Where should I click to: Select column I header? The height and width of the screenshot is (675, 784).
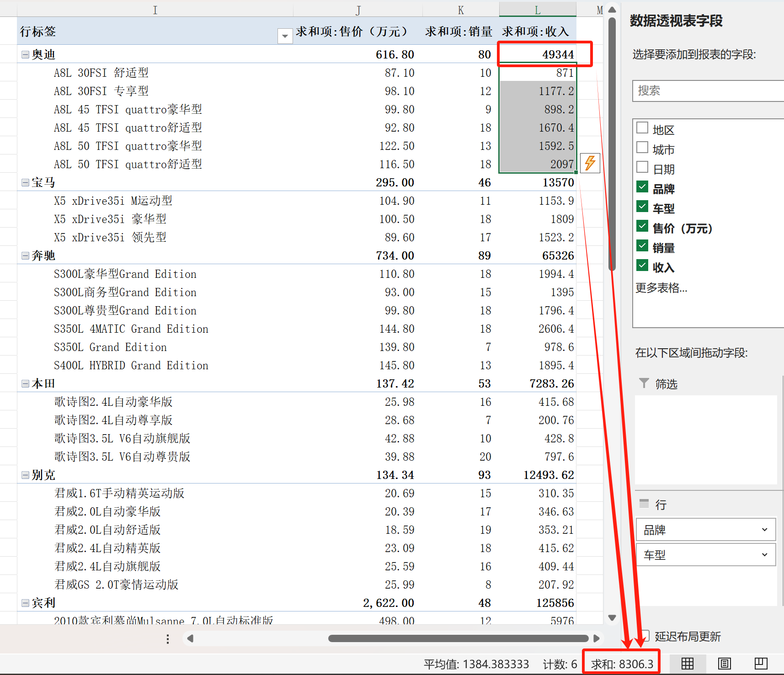tap(155, 10)
